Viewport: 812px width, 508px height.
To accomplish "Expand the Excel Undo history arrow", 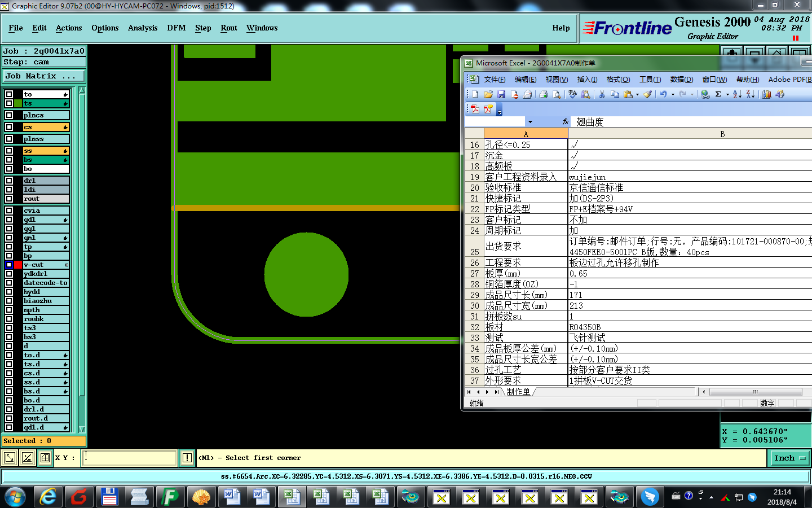I will pos(673,94).
